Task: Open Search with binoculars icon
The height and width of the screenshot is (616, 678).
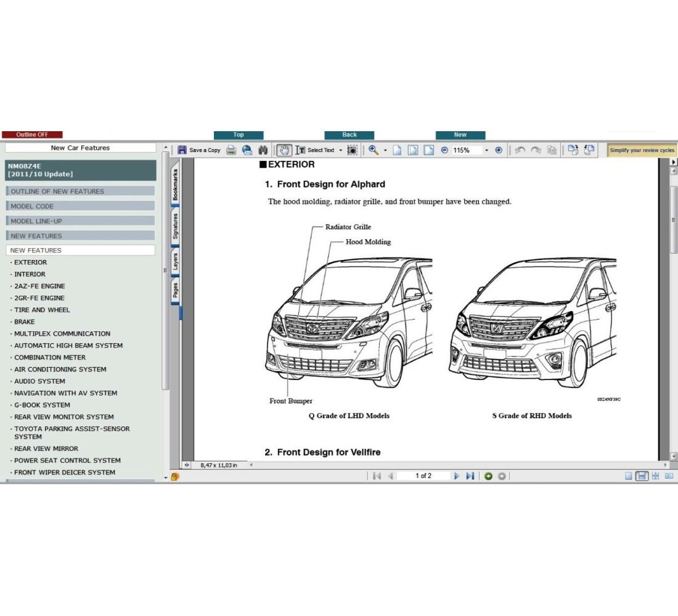Action: [x=263, y=150]
